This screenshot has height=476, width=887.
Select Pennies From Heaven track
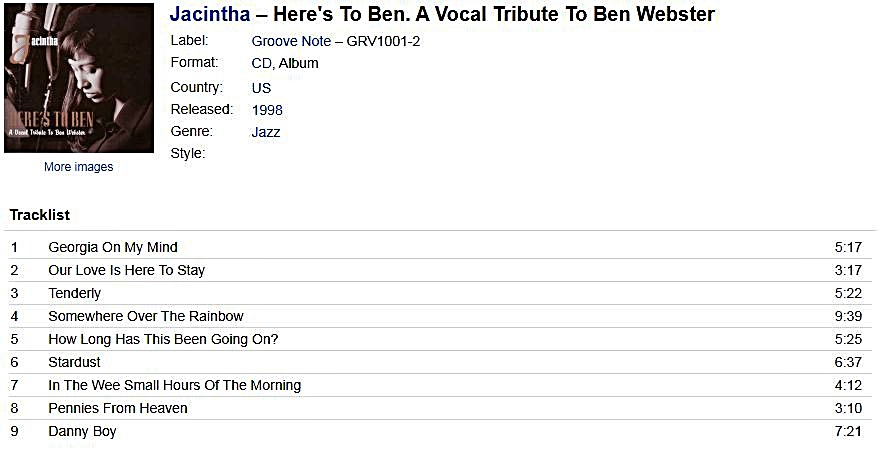[118, 409]
